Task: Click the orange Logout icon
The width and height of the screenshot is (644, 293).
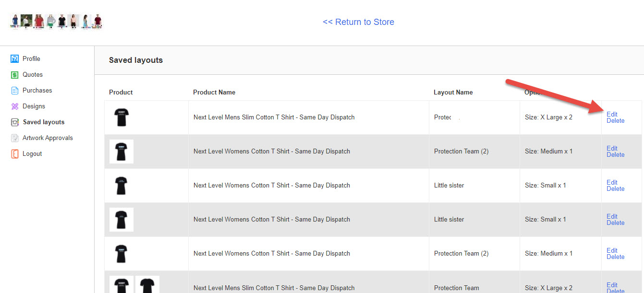Action: click(14, 154)
